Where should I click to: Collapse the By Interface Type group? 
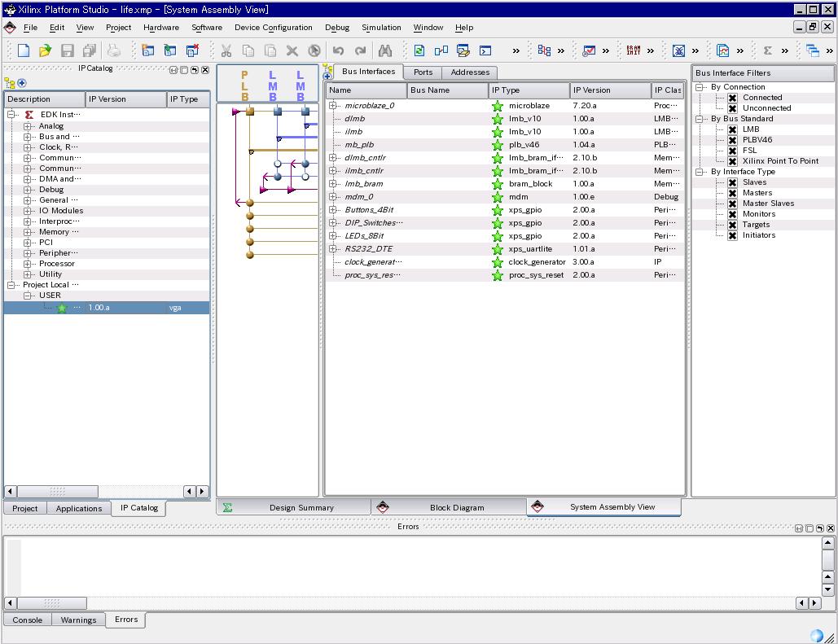pos(699,172)
